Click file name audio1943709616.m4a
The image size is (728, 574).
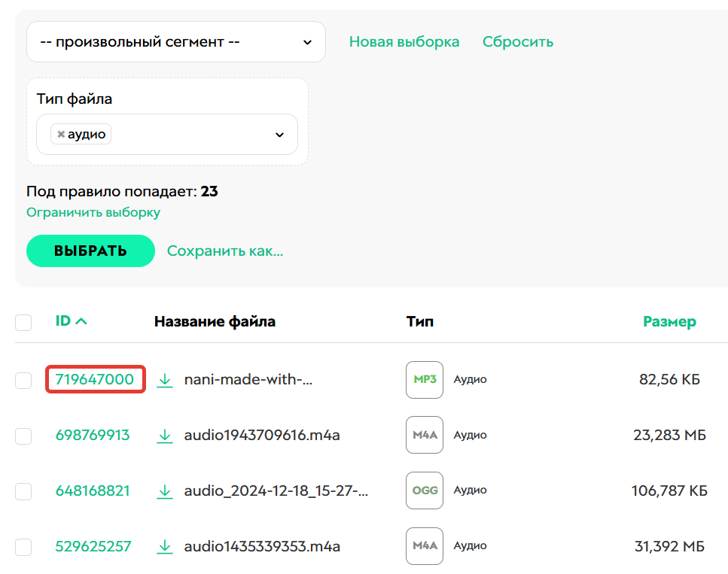point(262,435)
